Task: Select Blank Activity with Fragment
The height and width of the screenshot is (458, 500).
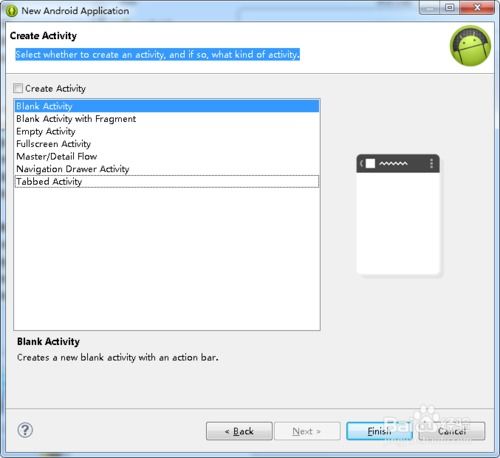Action: click(x=167, y=119)
